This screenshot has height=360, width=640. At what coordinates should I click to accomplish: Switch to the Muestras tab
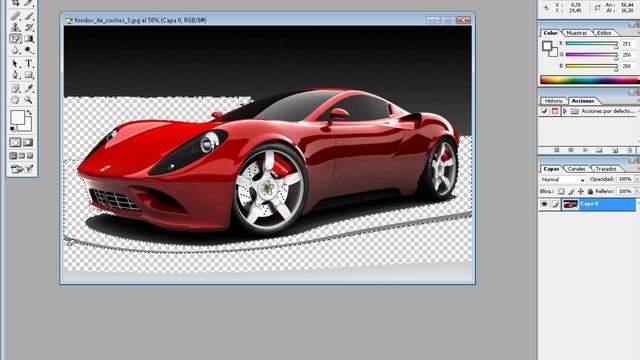pyautogui.click(x=577, y=33)
